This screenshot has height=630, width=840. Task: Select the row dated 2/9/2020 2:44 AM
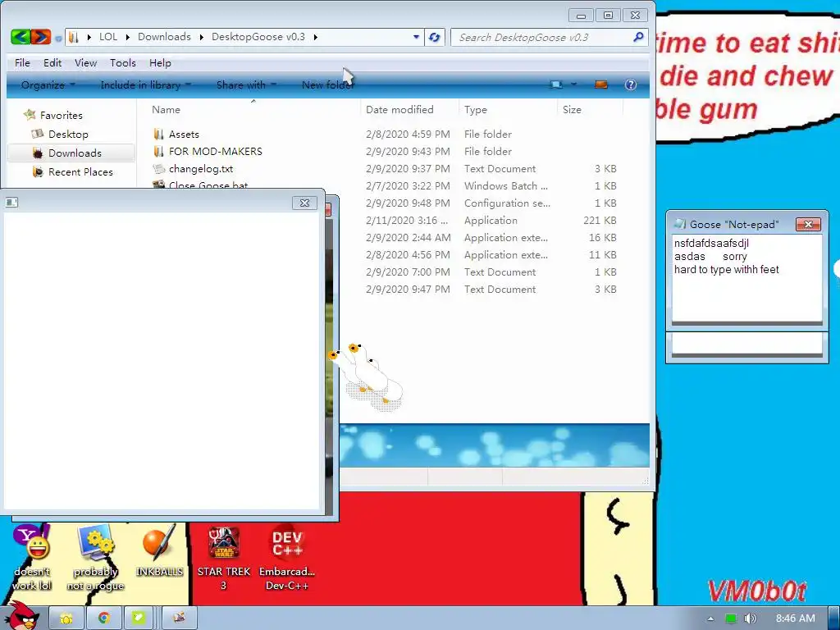pyautogui.click(x=408, y=237)
